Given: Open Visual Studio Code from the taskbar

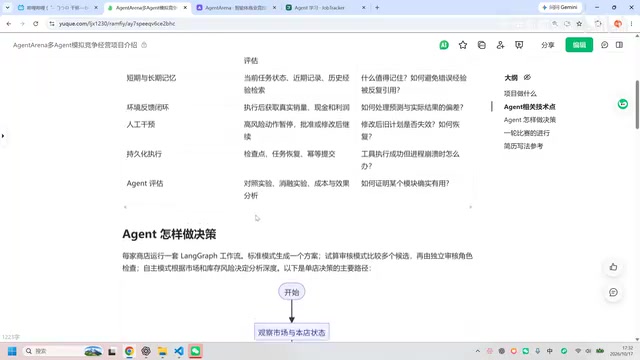Looking at the screenshot, I should (x=179, y=351).
